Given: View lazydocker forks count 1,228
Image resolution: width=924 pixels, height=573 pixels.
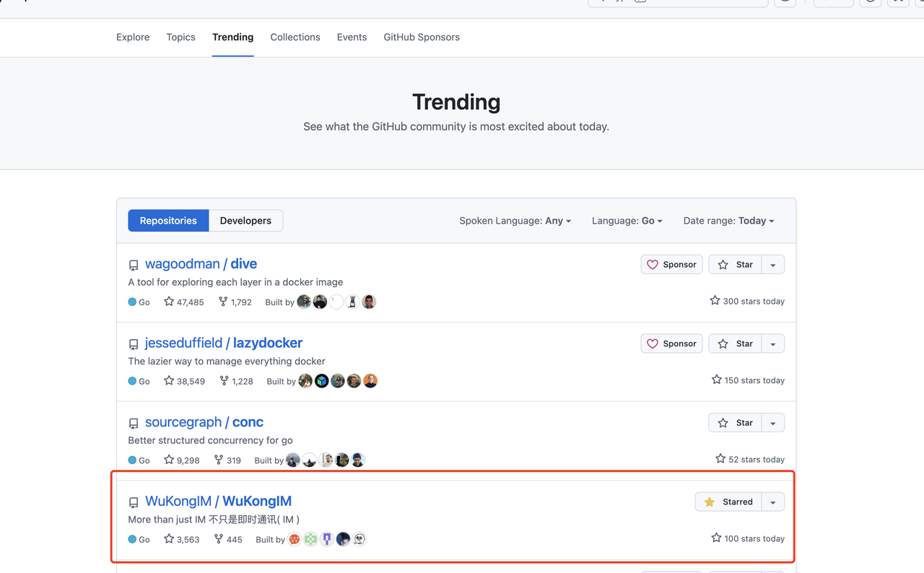Looking at the screenshot, I should pyautogui.click(x=236, y=381).
